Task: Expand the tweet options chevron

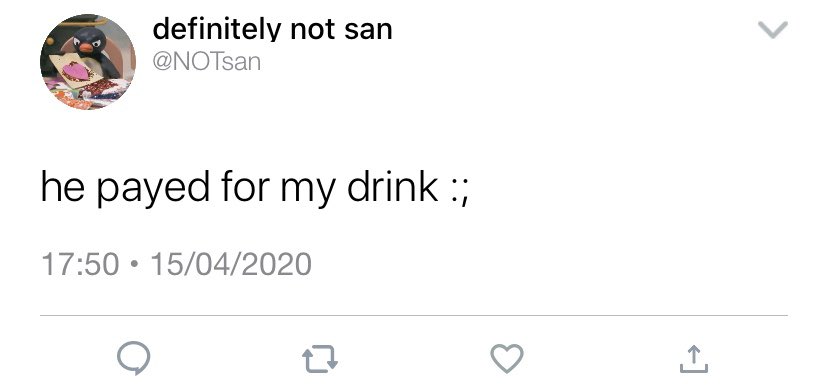Action: (773, 30)
